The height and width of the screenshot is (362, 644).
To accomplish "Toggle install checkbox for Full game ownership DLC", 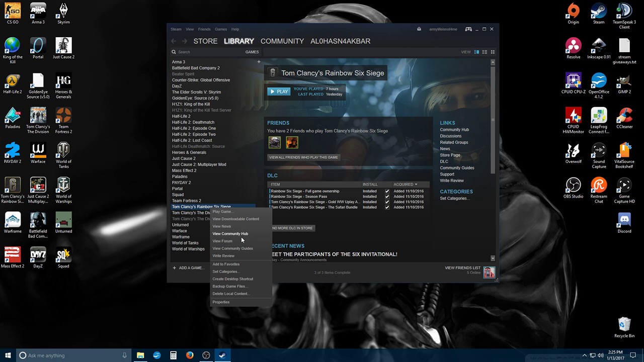I will tap(387, 191).
